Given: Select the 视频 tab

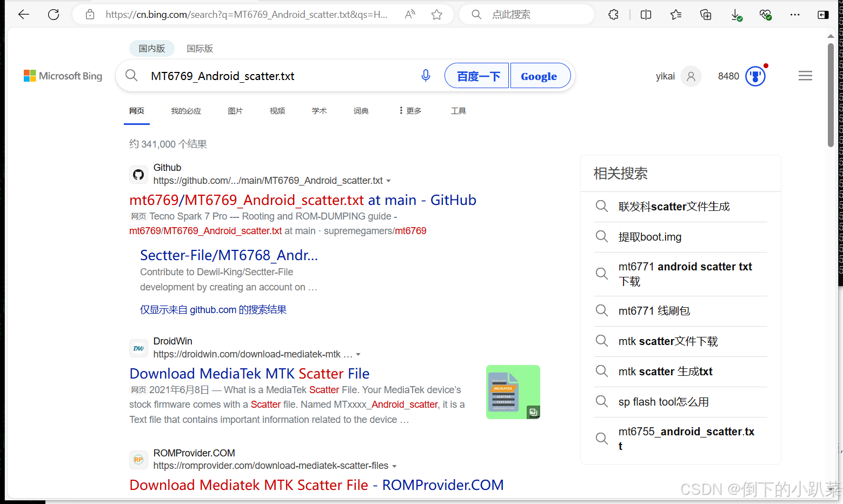Looking at the screenshot, I should [277, 111].
